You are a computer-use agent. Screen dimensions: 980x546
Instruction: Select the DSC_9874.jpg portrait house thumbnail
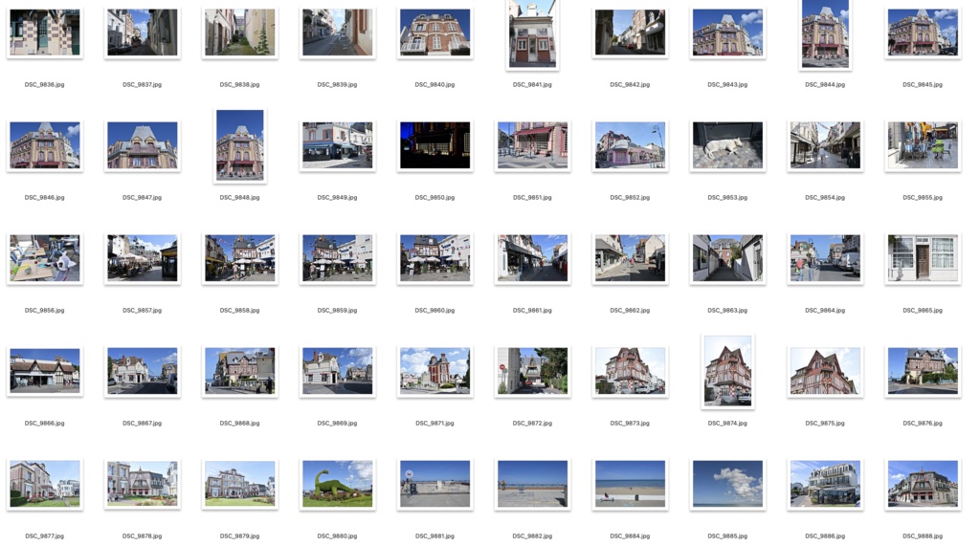pyautogui.click(x=727, y=371)
